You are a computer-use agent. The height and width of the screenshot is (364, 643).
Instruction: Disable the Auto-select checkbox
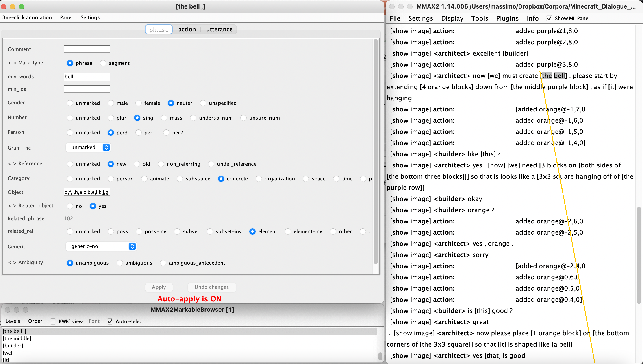(x=110, y=321)
